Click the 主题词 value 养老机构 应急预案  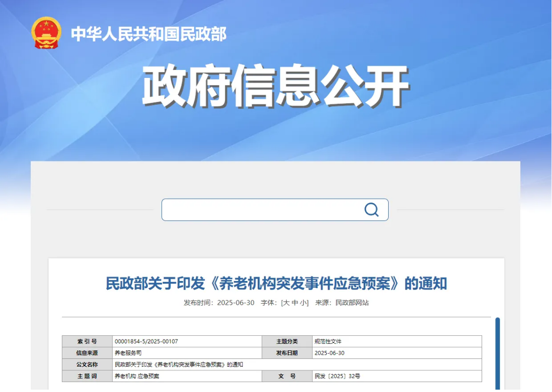137,376
